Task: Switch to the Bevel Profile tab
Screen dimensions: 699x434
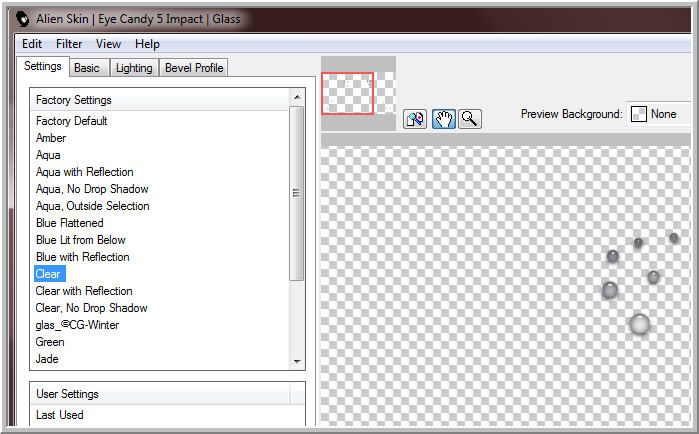Action: [194, 68]
